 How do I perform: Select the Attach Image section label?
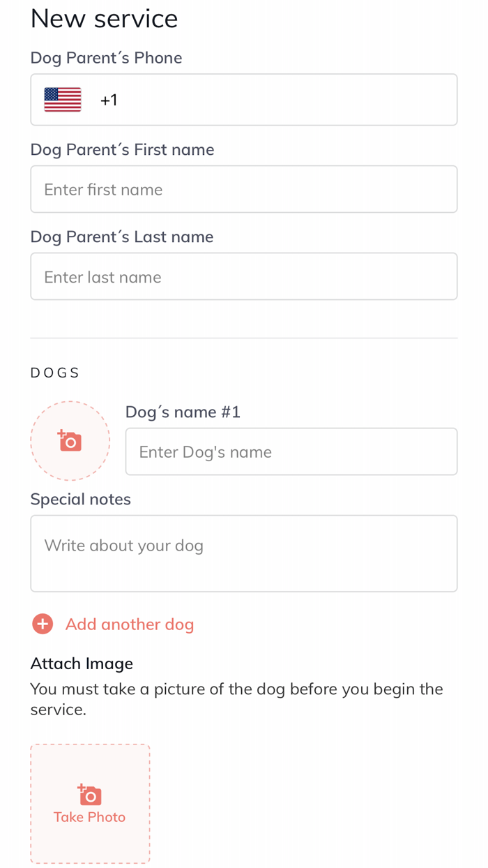click(82, 664)
